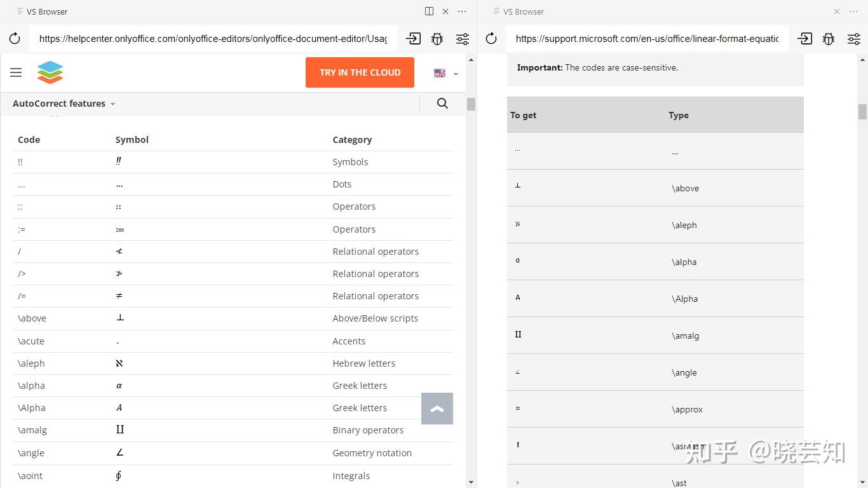Viewport: 868px width, 488px height.
Task: Select \above in the Microsoft table
Action: pos(685,189)
